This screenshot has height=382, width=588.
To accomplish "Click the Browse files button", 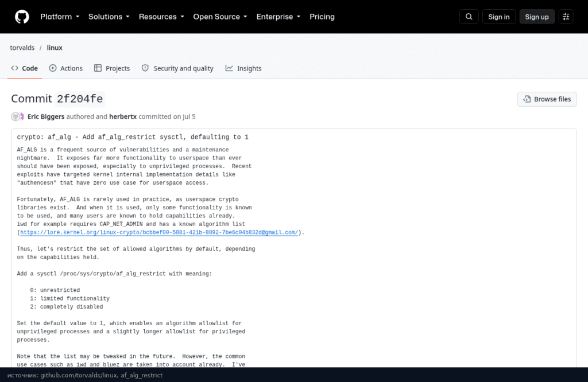I will tap(547, 99).
